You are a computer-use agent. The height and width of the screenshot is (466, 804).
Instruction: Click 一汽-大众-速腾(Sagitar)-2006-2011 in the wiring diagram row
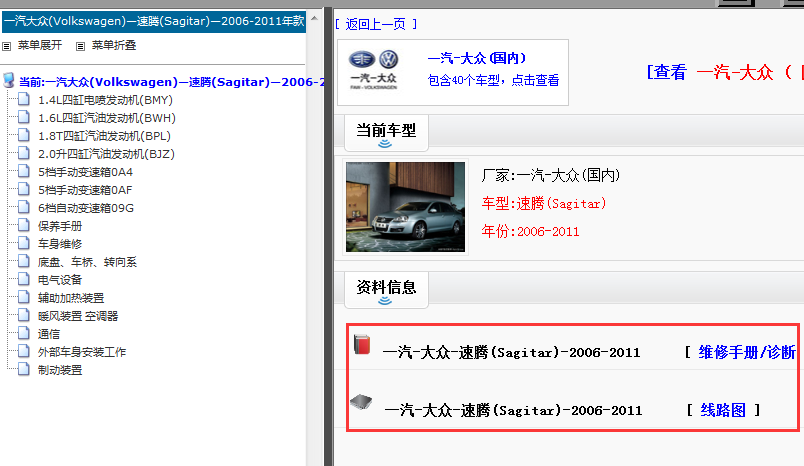513,410
